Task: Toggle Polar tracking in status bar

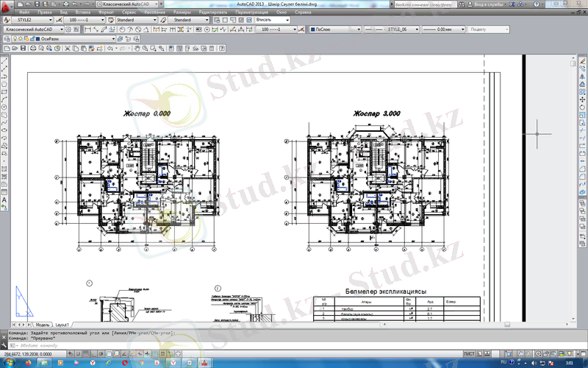Action: click(101, 354)
